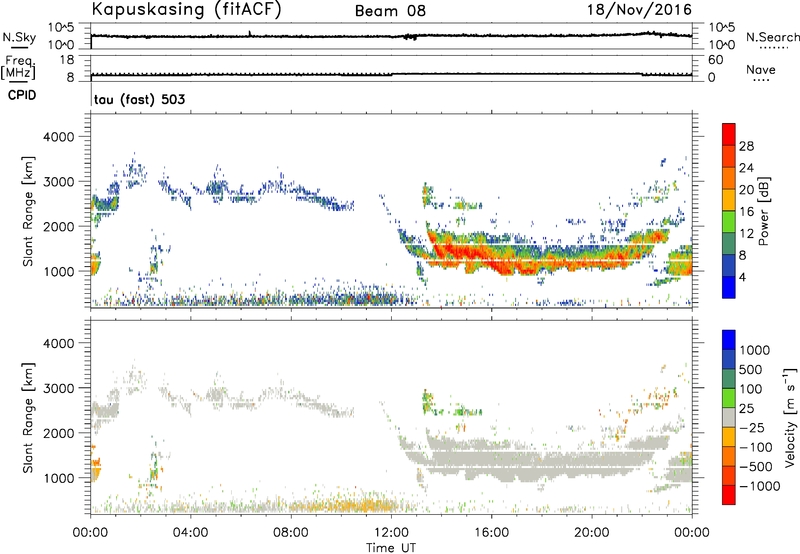Image resolution: width=800 pixels, height=554 pixels.
Task: Click the date '18/Nov/2016'
Action: [x=639, y=9]
